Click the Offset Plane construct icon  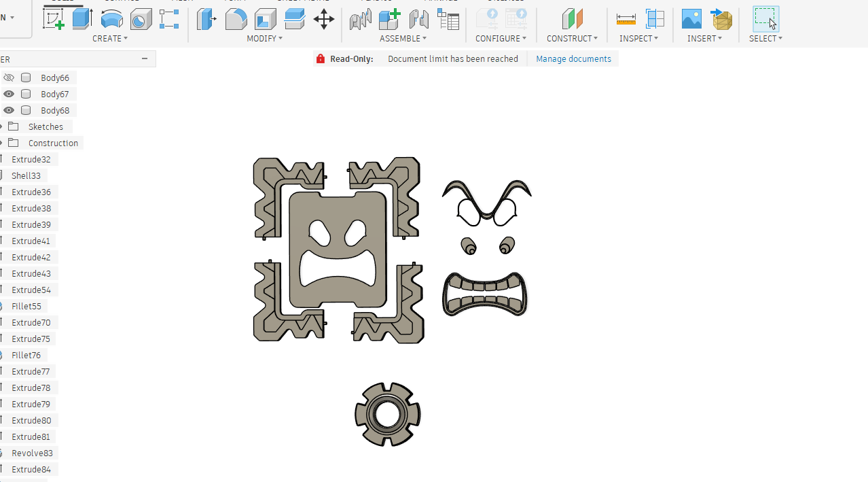pyautogui.click(x=572, y=18)
